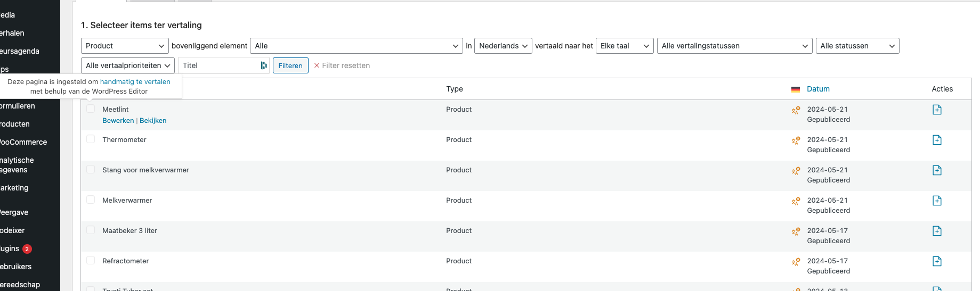Sort the table by Datum column
This screenshot has width=980, height=291.
pyautogui.click(x=818, y=89)
